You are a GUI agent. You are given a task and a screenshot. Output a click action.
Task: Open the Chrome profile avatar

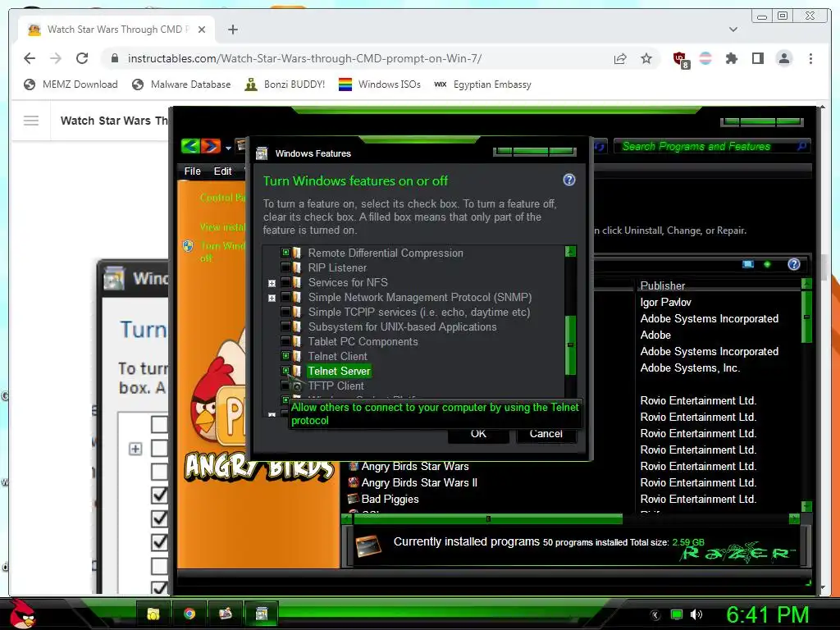pyautogui.click(x=783, y=58)
